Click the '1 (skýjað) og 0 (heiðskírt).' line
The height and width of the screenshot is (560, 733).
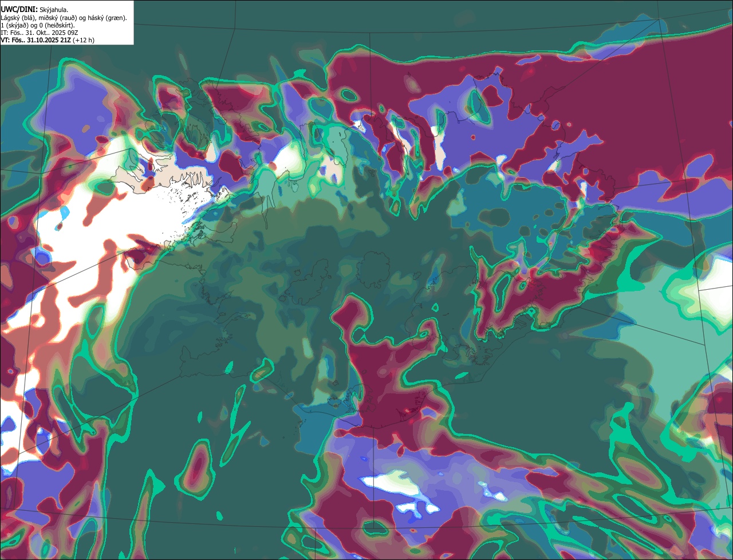tap(38, 25)
